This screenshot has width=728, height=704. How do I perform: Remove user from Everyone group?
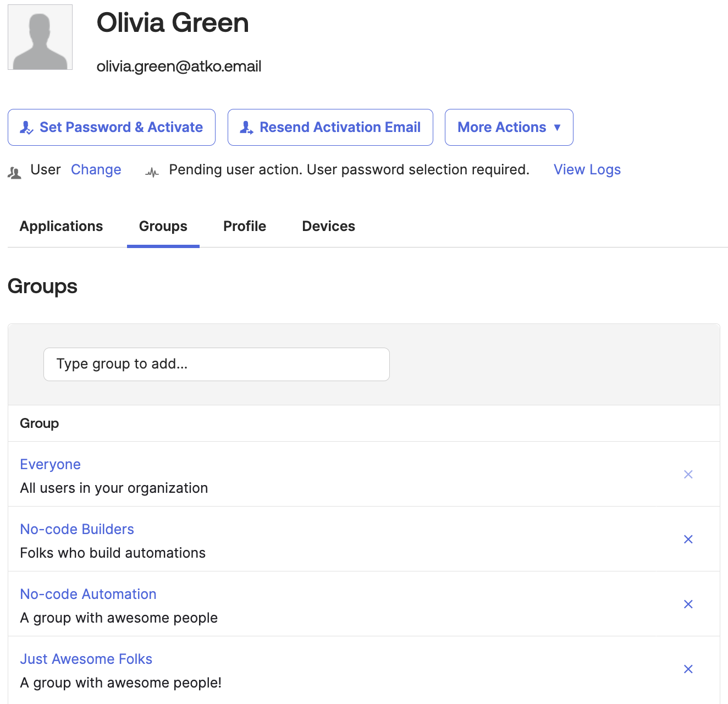[x=688, y=474]
